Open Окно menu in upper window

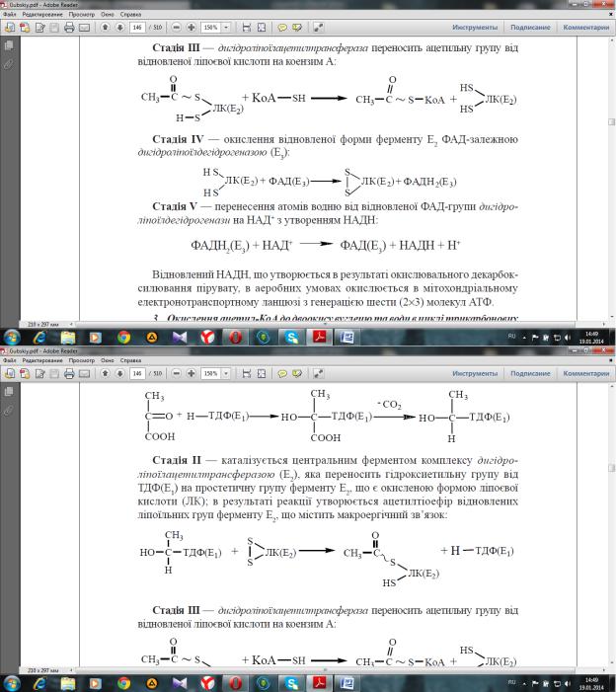(x=108, y=14)
